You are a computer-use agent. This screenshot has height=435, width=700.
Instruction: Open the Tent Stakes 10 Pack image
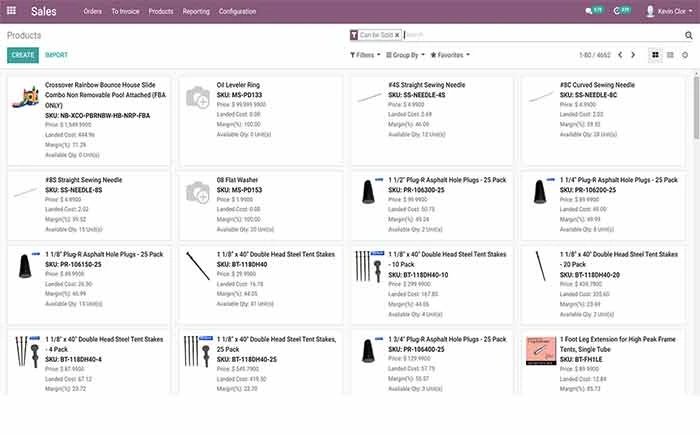[370, 267]
